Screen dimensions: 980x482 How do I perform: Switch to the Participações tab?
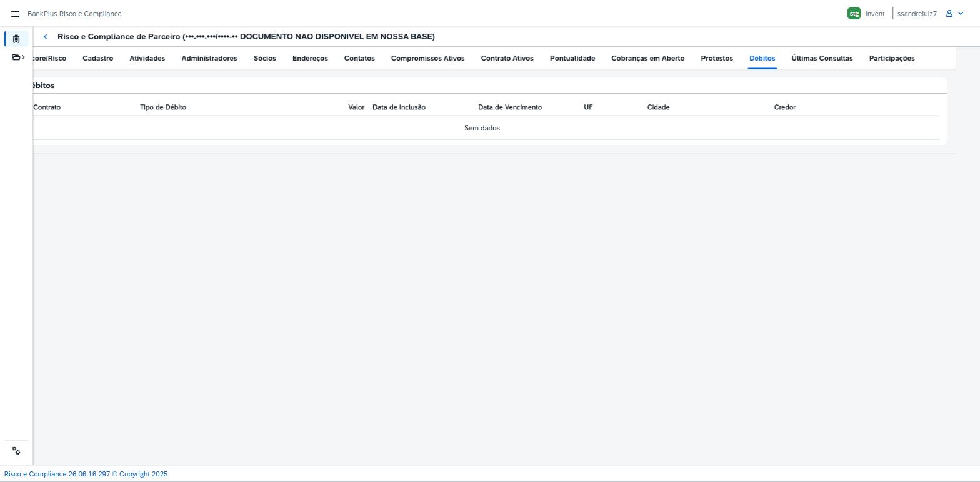click(892, 58)
